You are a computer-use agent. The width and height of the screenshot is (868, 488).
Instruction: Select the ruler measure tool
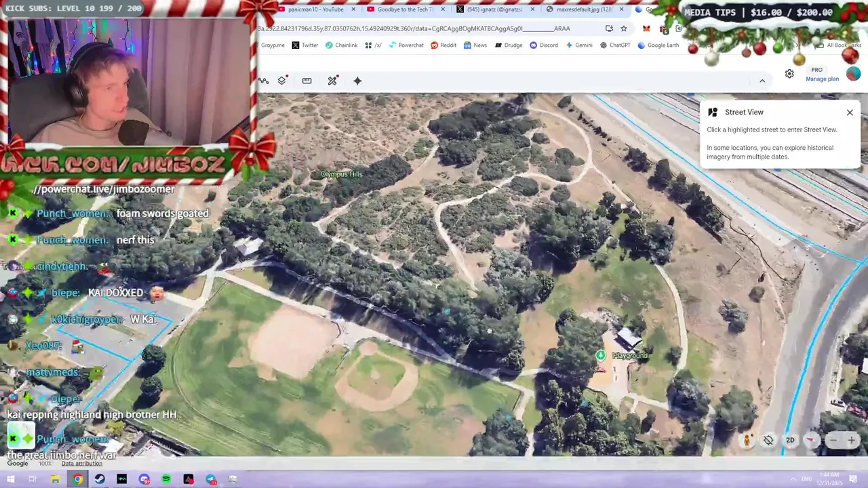point(307,81)
